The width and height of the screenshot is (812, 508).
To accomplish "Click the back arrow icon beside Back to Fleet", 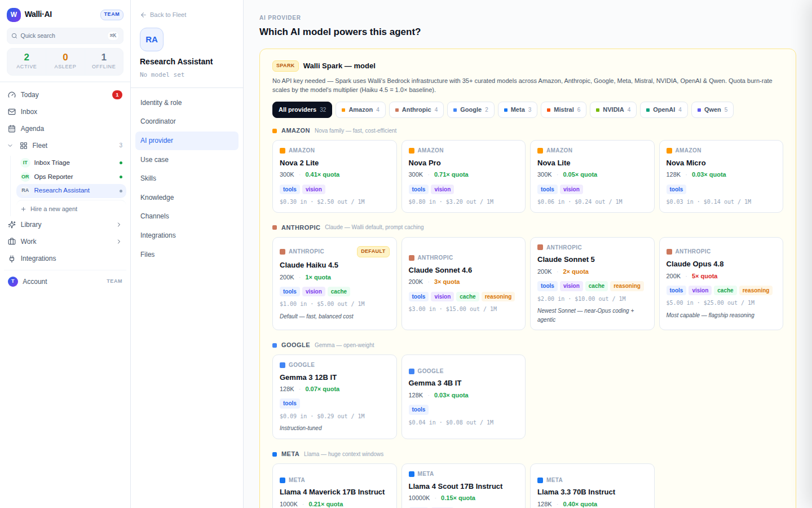I will (x=143, y=15).
